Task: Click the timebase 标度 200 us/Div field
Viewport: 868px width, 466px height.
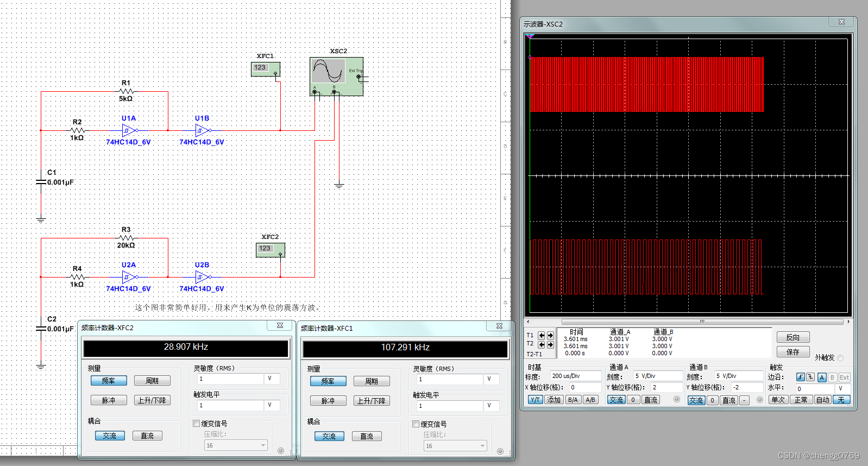Action: tap(575, 376)
